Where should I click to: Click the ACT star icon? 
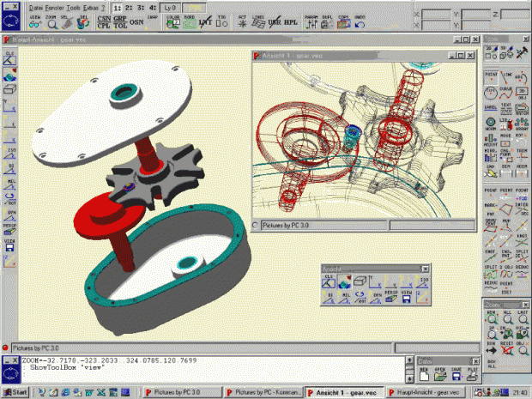click(242, 22)
